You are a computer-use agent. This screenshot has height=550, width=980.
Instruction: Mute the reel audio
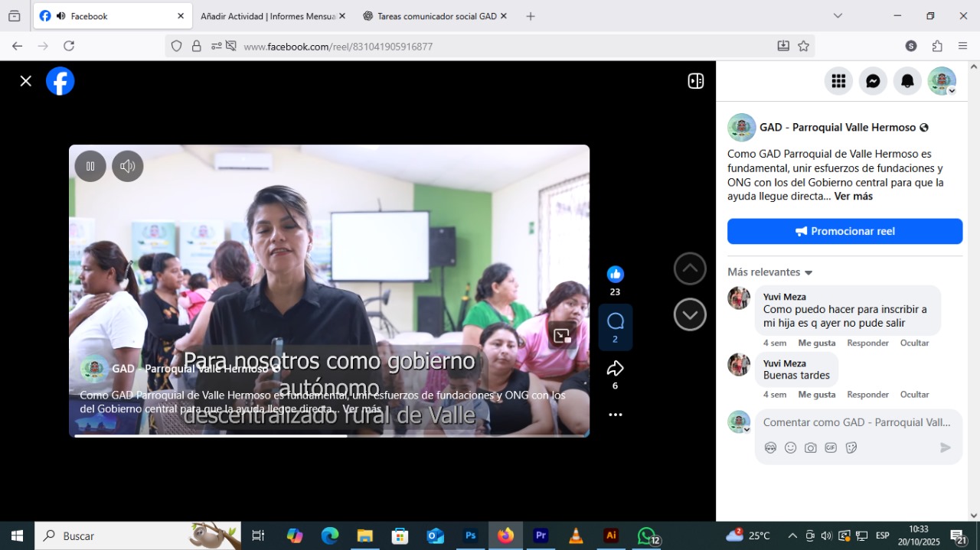coord(128,166)
